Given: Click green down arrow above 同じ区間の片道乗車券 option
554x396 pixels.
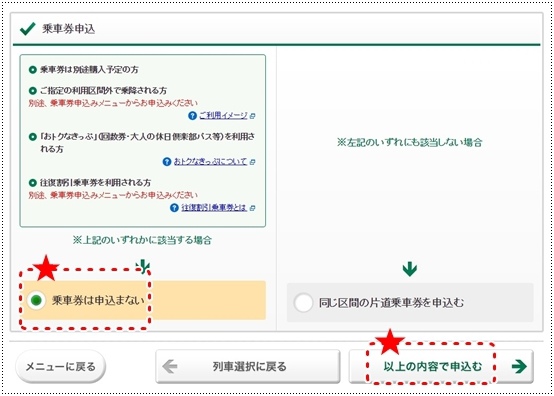Looking at the screenshot, I should pyautogui.click(x=410, y=269).
